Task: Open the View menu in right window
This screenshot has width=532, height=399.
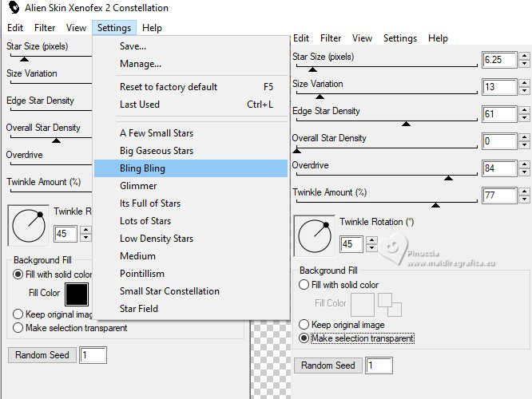Action: (362, 38)
